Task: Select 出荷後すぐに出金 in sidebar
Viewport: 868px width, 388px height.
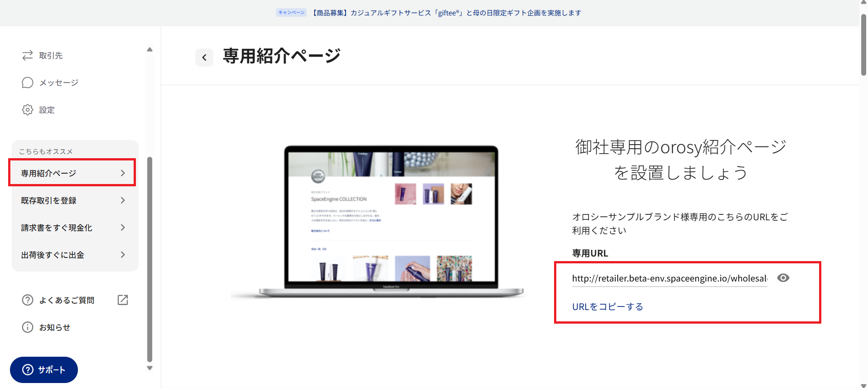Action: 75,255
